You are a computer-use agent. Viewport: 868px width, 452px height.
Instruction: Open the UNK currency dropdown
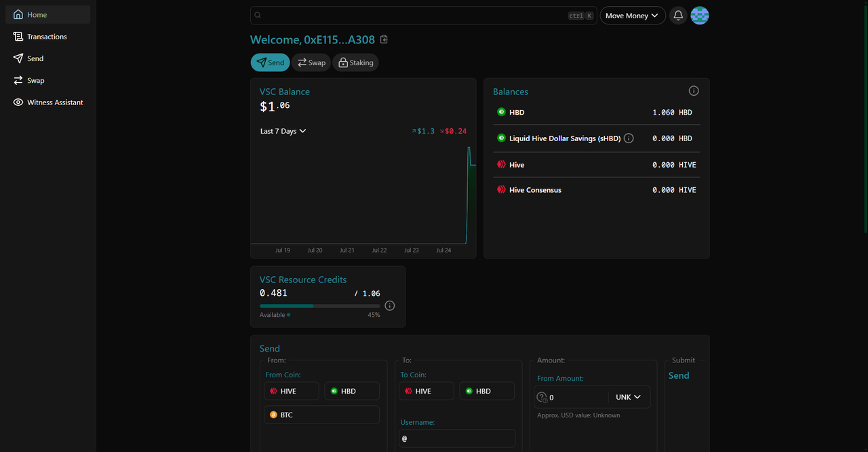click(x=629, y=397)
